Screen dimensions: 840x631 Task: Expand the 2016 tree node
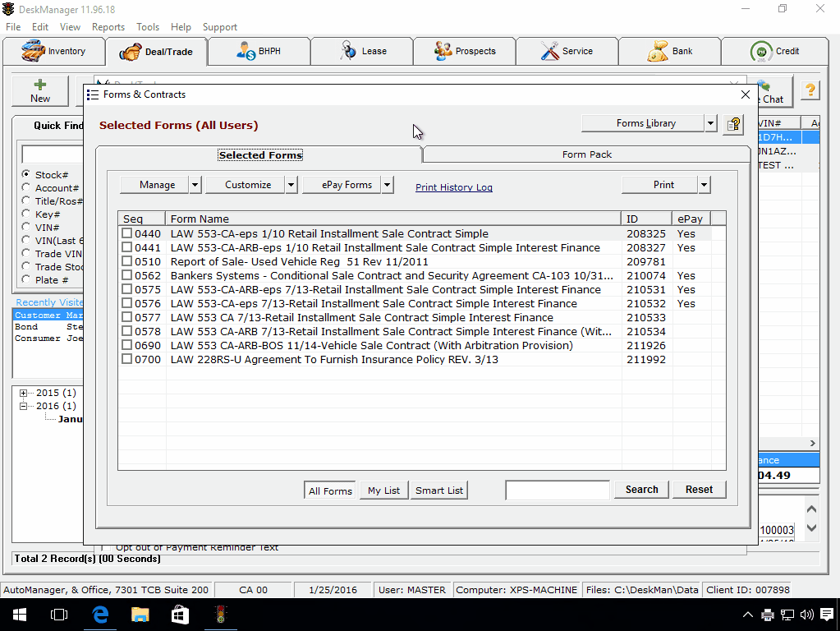click(x=22, y=405)
